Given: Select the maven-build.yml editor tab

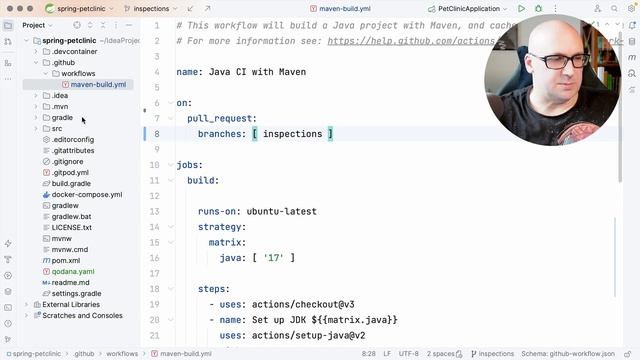Looking at the screenshot, I should 340,9.
